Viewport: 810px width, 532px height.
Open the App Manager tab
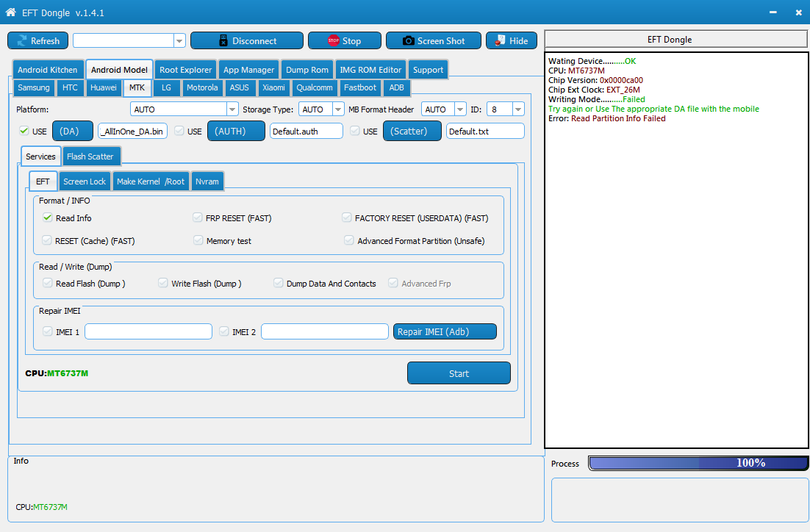click(x=249, y=70)
